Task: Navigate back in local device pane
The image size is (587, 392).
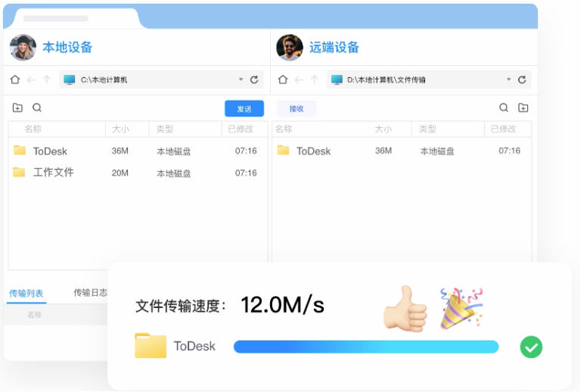Action: point(31,79)
